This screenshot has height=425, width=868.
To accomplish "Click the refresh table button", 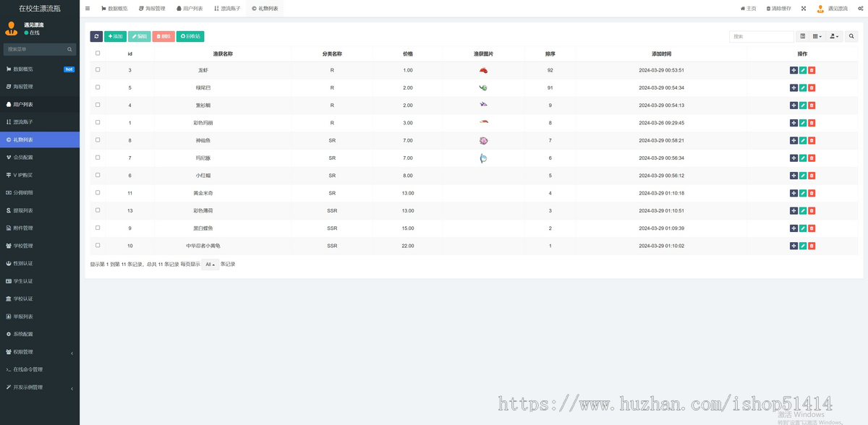I will pos(96,36).
